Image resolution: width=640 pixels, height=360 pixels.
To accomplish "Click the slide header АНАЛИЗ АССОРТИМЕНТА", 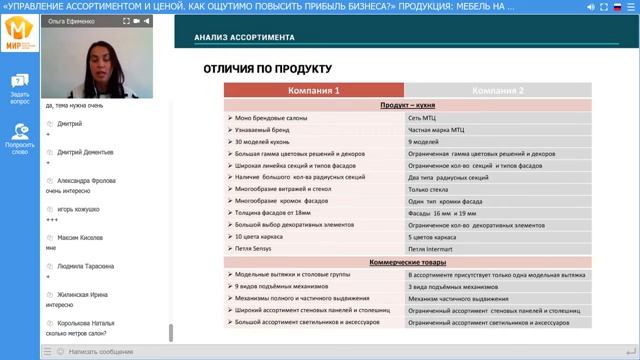I will click(x=244, y=38).
